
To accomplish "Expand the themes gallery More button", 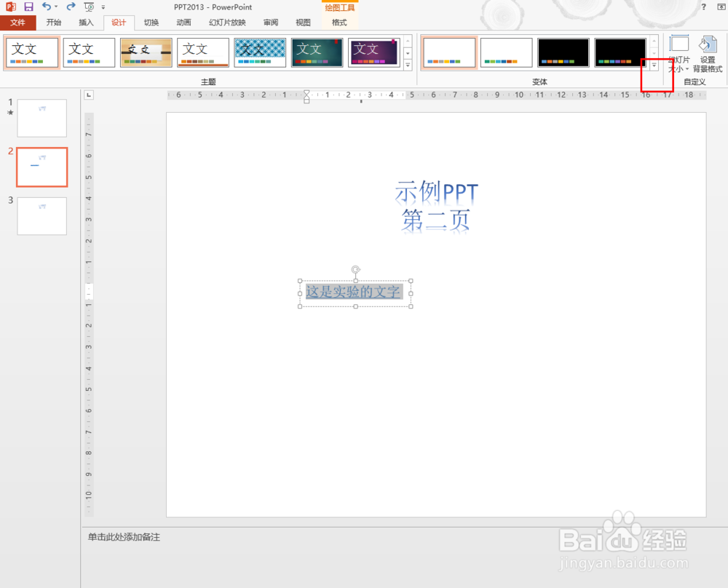I will point(408,65).
